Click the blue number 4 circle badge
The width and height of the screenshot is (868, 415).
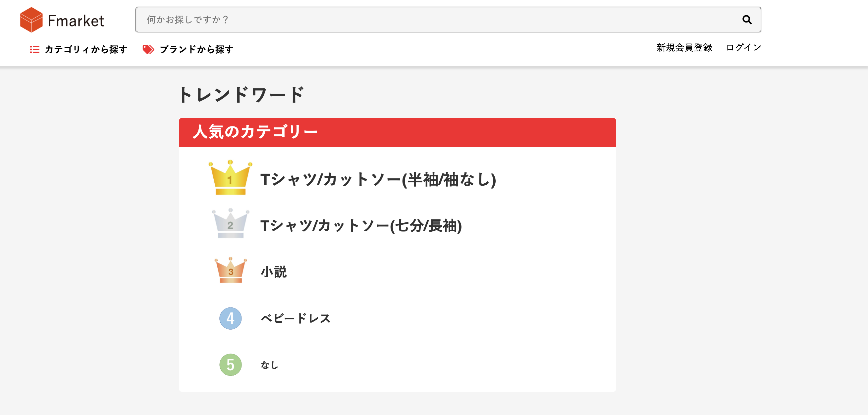(x=231, y=318)
